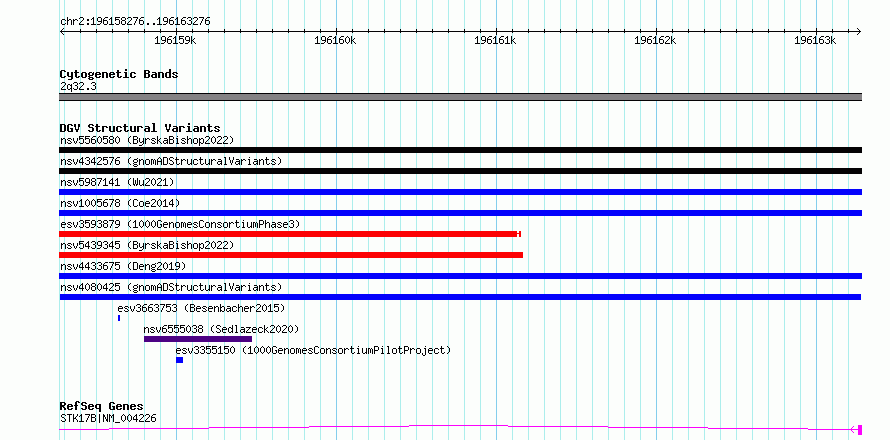Select the gray 2q32.3 cytogenetic band bar
Image resolution: width=890 pixels, height=440 pixels.
pos(460,97)
